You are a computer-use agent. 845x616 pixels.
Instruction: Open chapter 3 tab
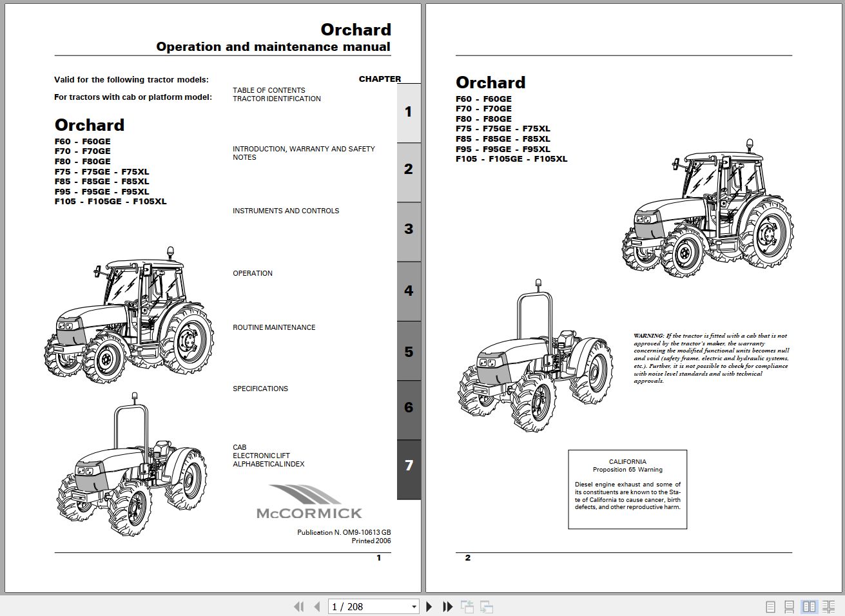tap(409, 231)
